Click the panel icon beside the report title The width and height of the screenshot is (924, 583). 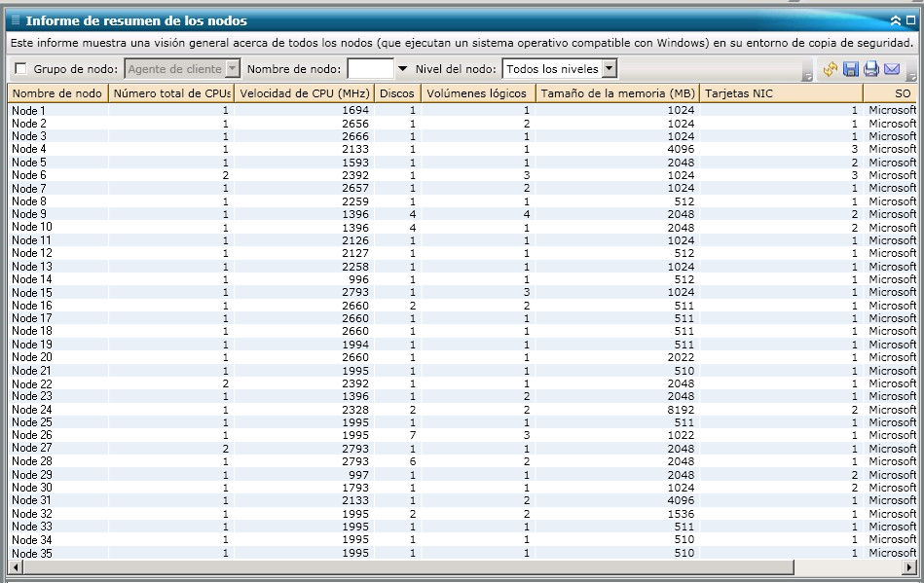(x=15, y=20)
